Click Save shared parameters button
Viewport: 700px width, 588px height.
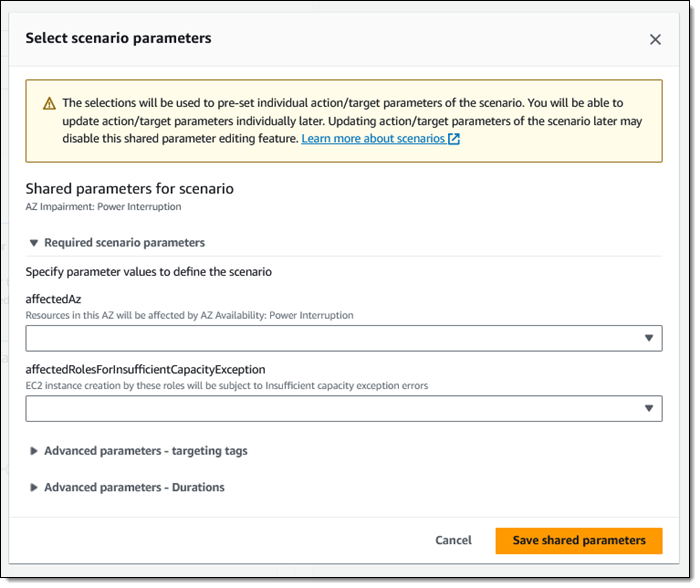(579, 541)
